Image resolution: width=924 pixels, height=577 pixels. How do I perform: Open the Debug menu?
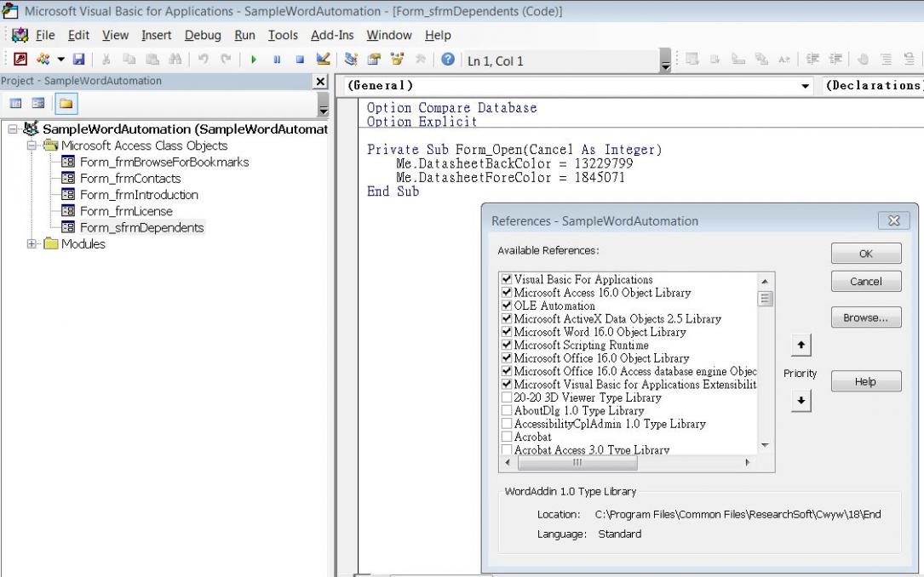point(203,36)
